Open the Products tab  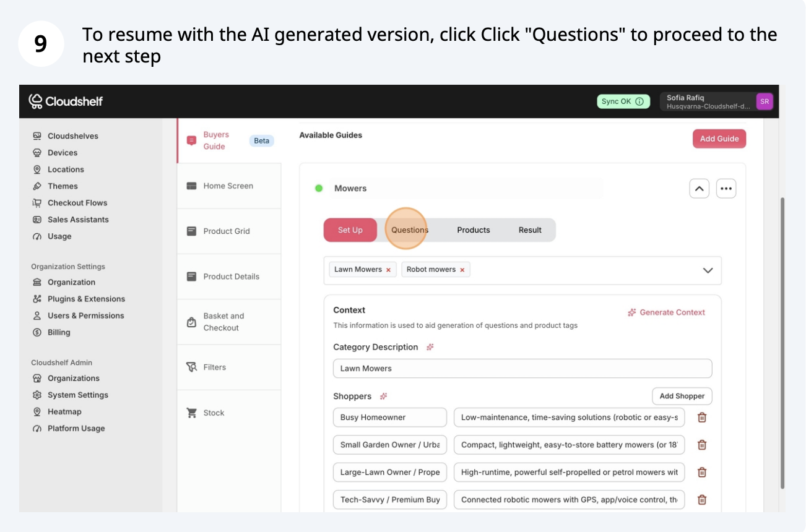click(474, 230)
